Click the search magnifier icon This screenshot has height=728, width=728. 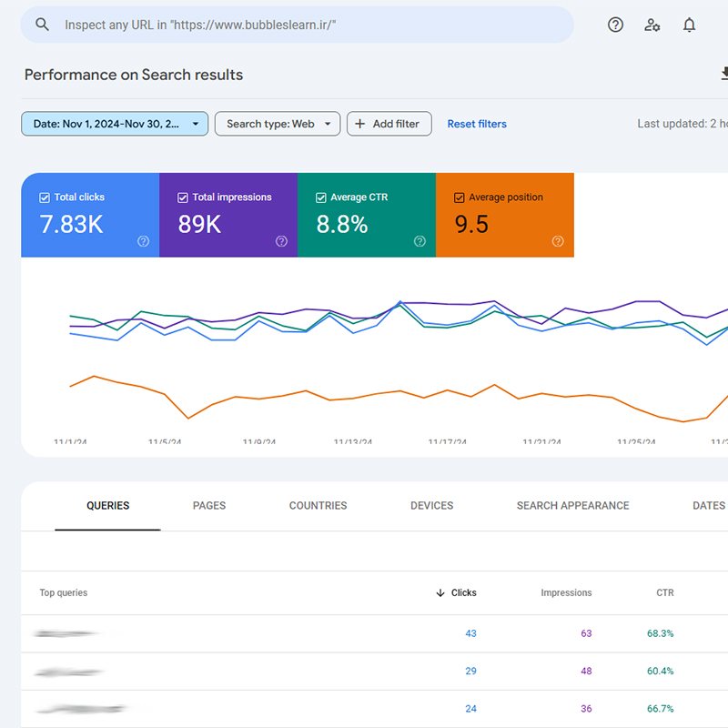coord(42,25)
